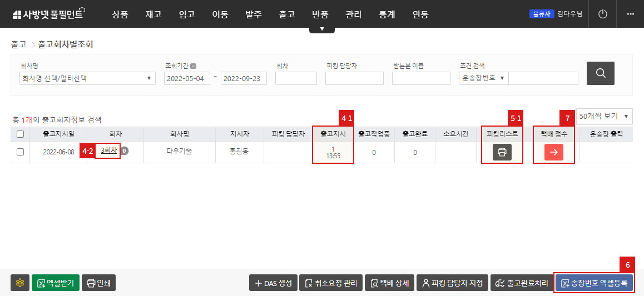The image size is (644, 296).
Task: Open the 이동 menu
Action: click(220, 15)
